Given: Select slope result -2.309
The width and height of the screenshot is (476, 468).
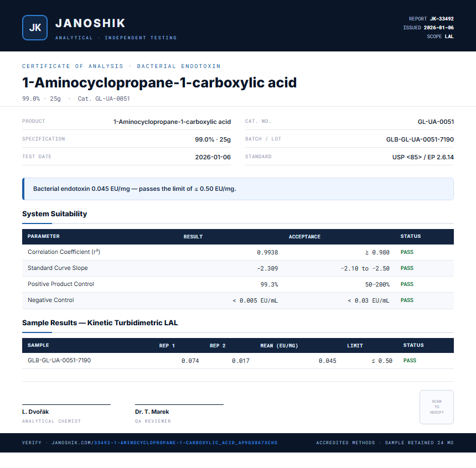Looking at the screenshot, I should (x=267, y=268).
